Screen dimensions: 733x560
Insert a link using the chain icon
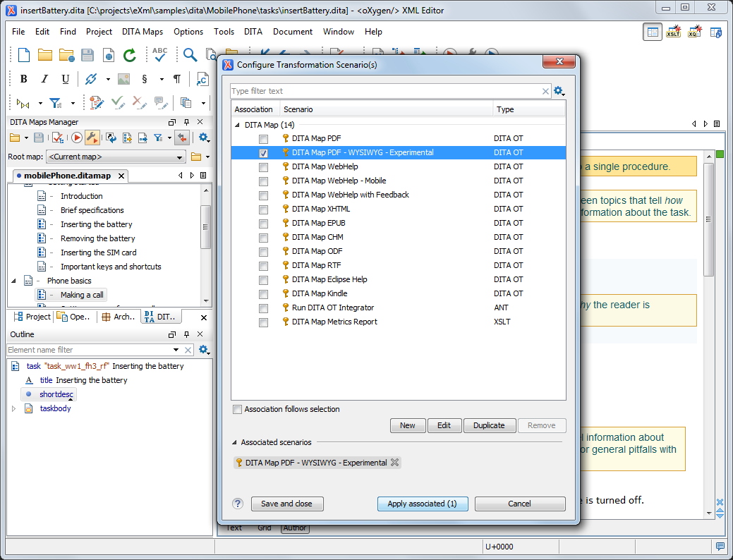(91, 79)
